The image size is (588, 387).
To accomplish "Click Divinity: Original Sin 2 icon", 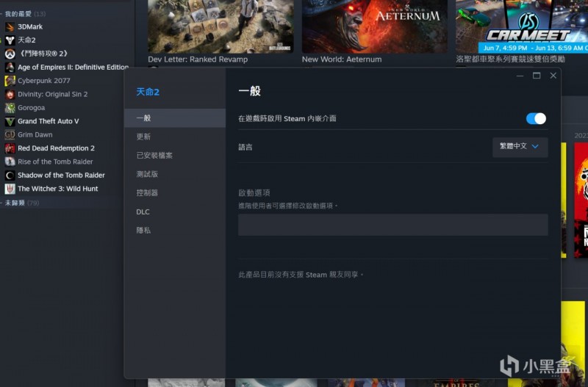I will pyautogui.click(x=10, y=94).
